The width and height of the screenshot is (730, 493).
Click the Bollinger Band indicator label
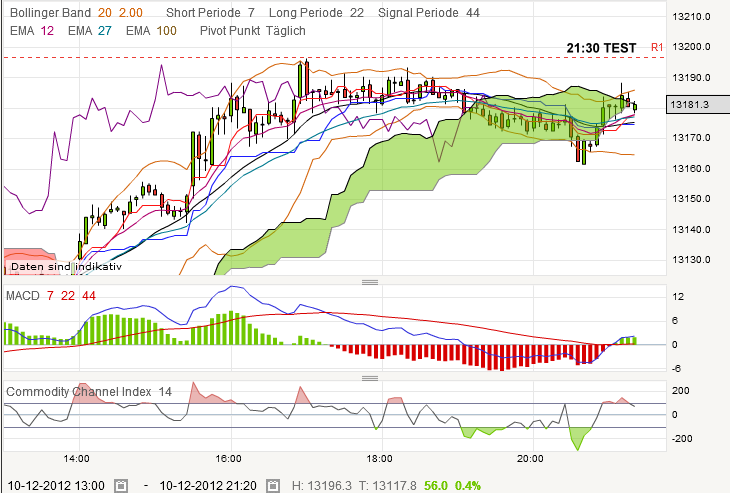pos(50,13)
